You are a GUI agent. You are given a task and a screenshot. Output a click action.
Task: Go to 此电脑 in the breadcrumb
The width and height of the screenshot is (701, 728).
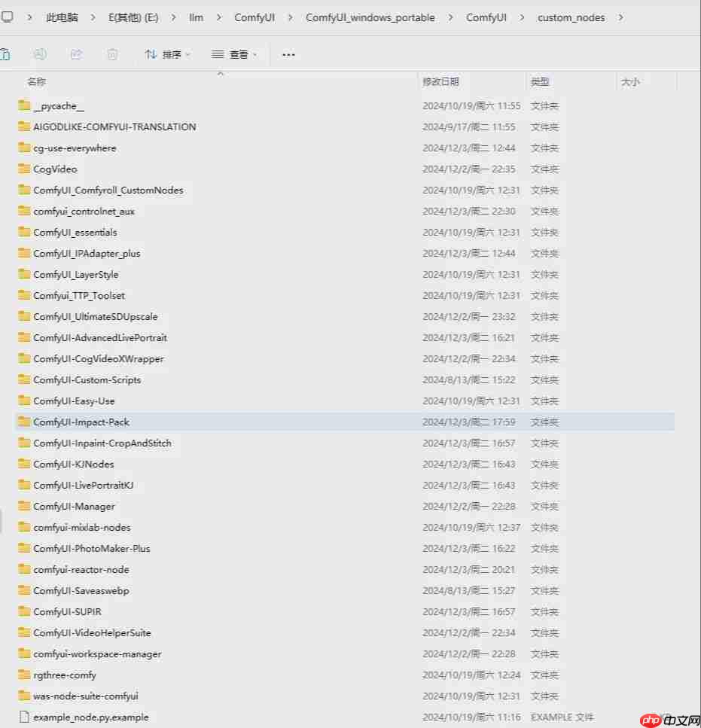point(62,17)
